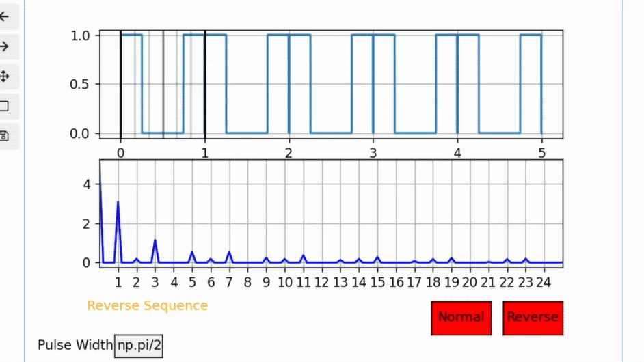Activate the pan (move arrows) tool
This screenshot has width=644, height=362.
[4, 76]
